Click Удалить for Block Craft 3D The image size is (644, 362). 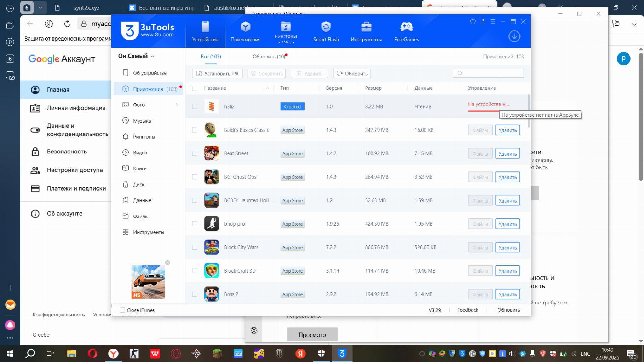pos(507,271)
